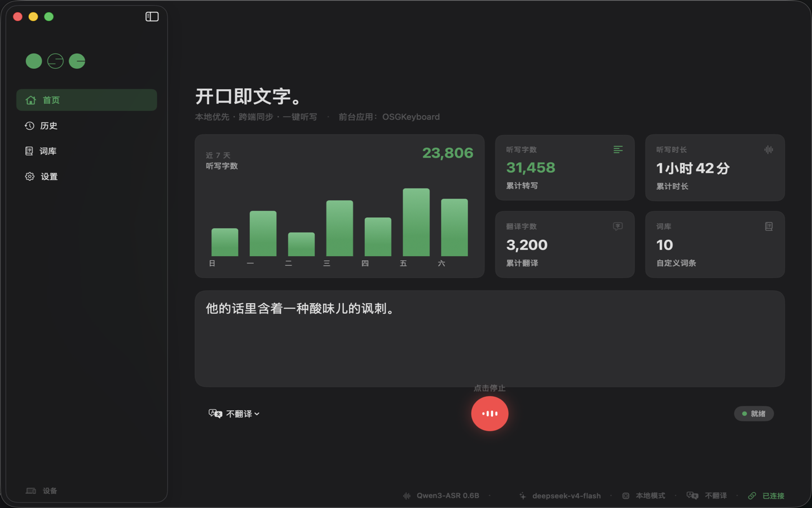Click Qwen3-ASR 0.6B in status bar
This screenshot has height=508, width=812.
[448, 496]
